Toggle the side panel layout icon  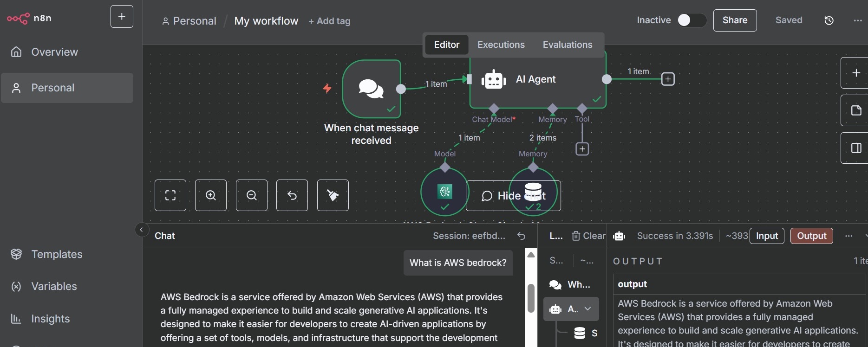[x=855, y=148]
